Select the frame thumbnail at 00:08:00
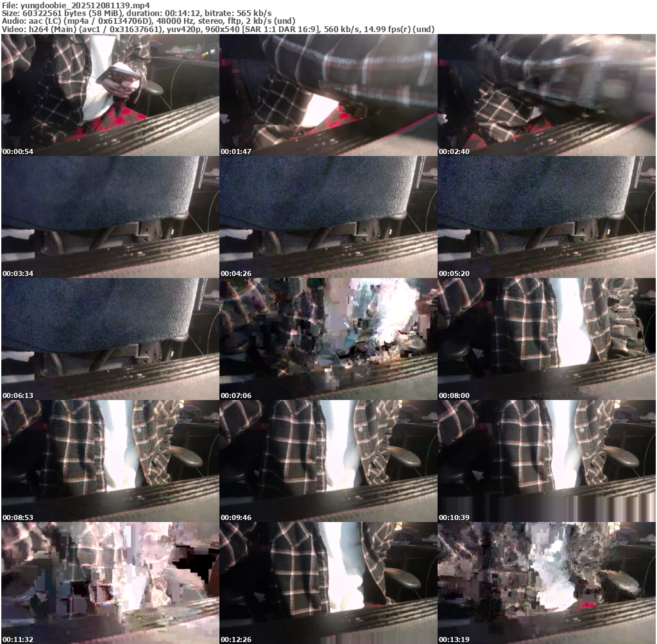 [547, 339]
